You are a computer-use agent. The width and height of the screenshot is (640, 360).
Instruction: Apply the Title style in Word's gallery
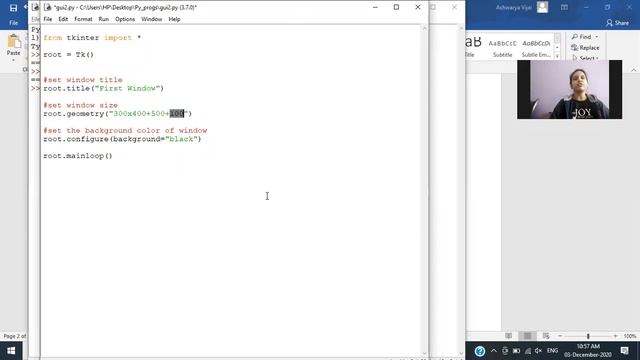pyautogui.click(x=473, y=46)
